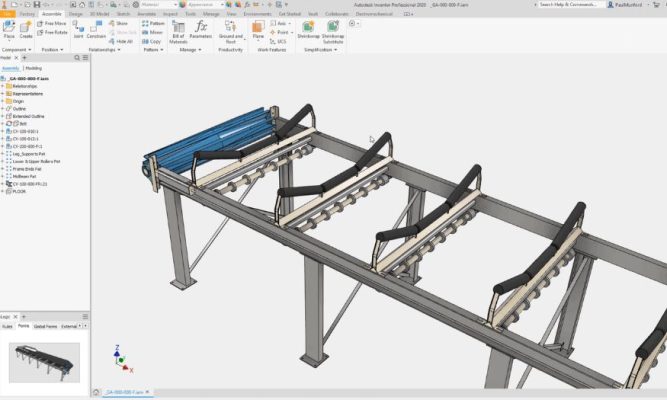Click the Modeling browser view button
The image size is (667, 400).
click(33, 68)
